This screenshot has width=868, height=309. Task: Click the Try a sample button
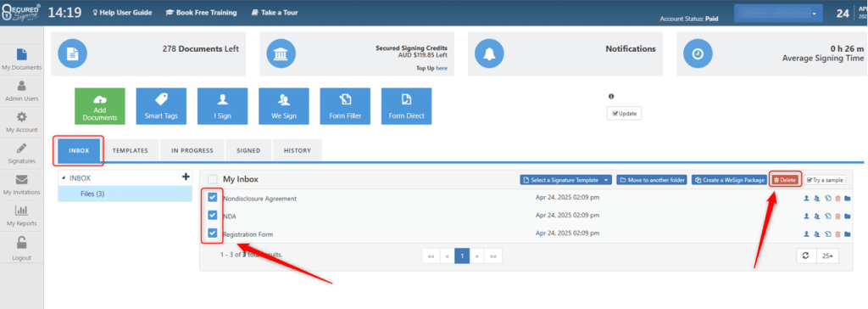coord(825,180)
